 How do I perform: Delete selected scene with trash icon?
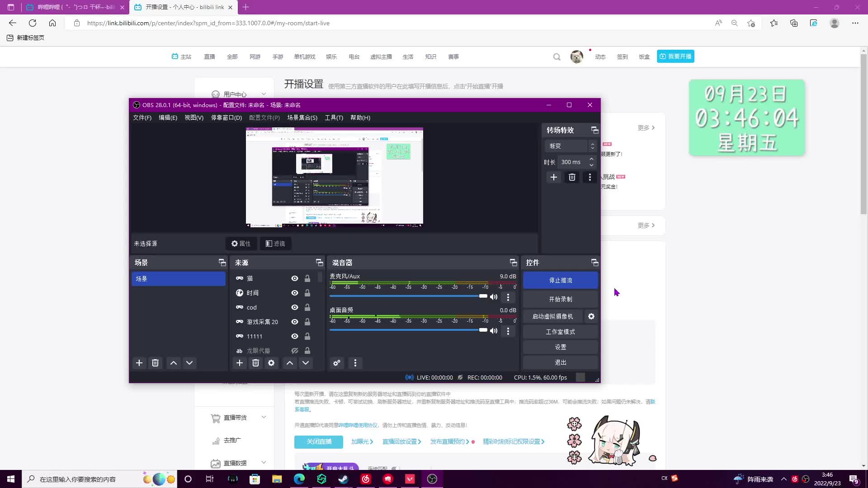[x=155, y=363]
